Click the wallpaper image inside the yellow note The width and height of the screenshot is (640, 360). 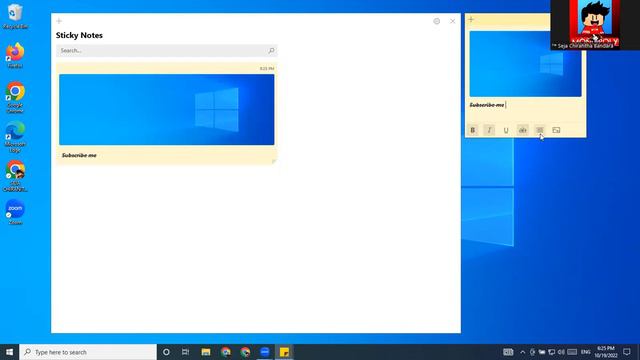525,64
